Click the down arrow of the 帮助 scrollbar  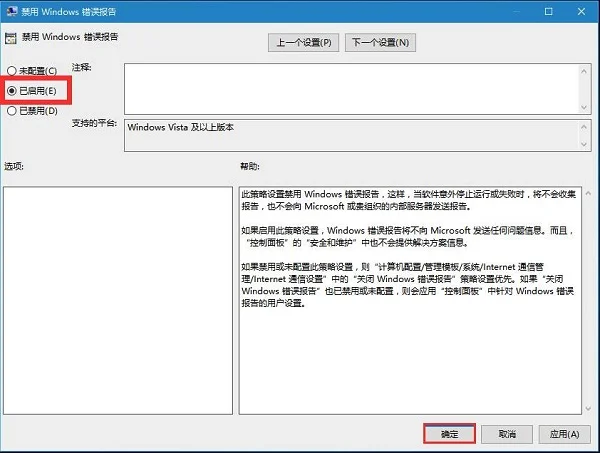(x=588, y=409)
